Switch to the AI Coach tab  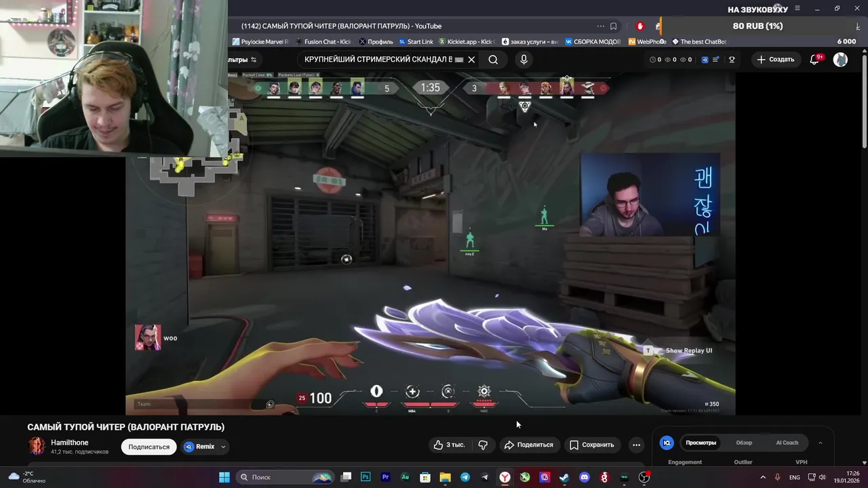point(787,443)
